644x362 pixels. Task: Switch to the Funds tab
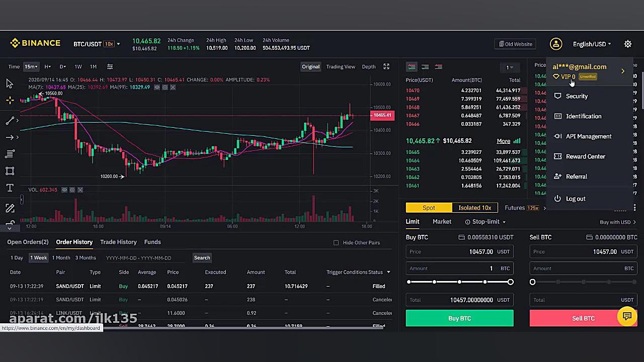[x=152, y=242]
